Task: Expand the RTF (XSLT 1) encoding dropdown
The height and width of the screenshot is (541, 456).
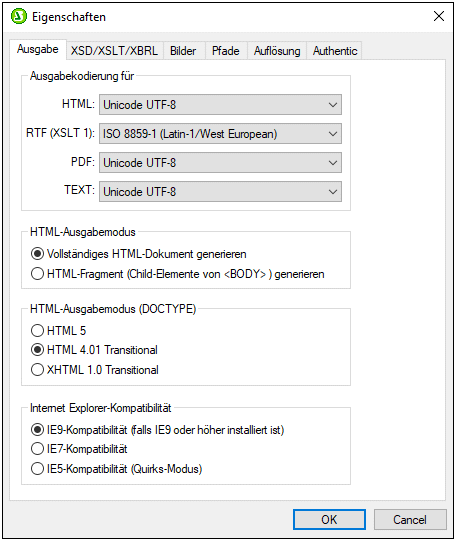Action: pyautogui.click(x=220, y=134)
